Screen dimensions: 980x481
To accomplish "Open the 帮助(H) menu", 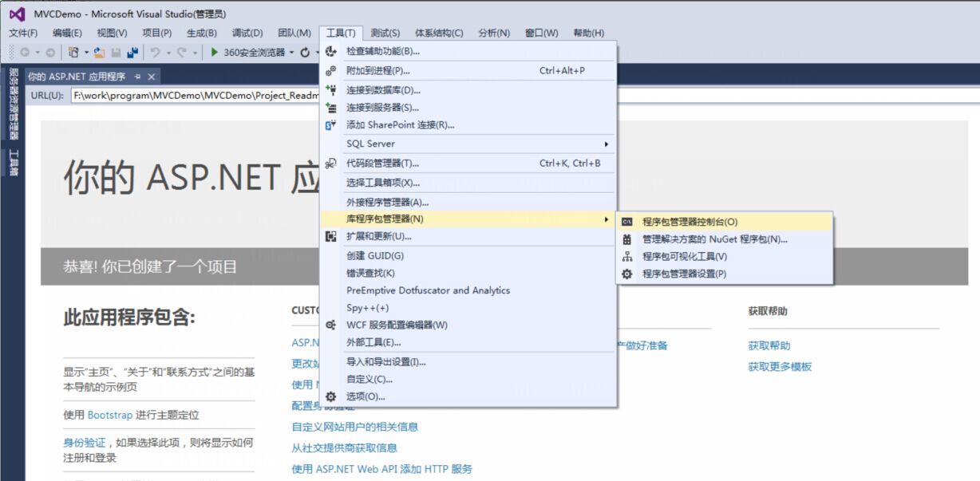I will [x=588, y=33].
